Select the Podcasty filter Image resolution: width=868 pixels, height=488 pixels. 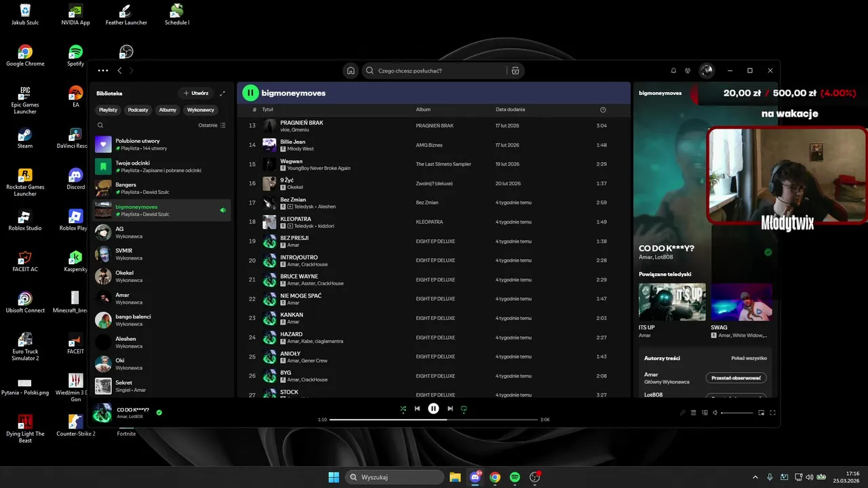[138, 110]
